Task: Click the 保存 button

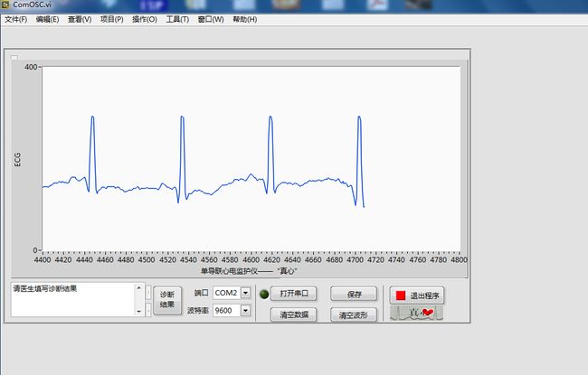Action: [x=354, y=294]
